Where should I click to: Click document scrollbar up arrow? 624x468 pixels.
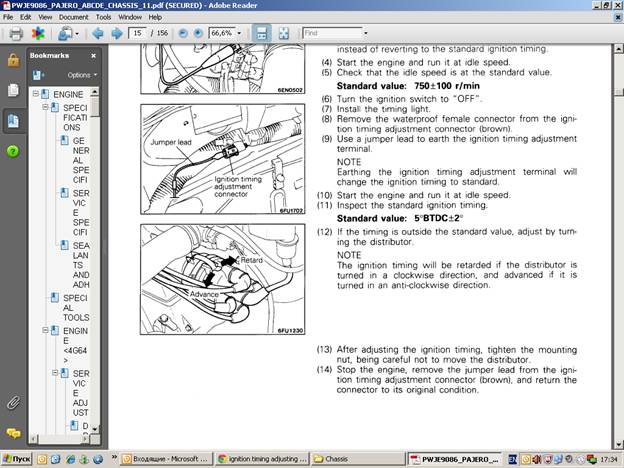(x=618, y=49)
